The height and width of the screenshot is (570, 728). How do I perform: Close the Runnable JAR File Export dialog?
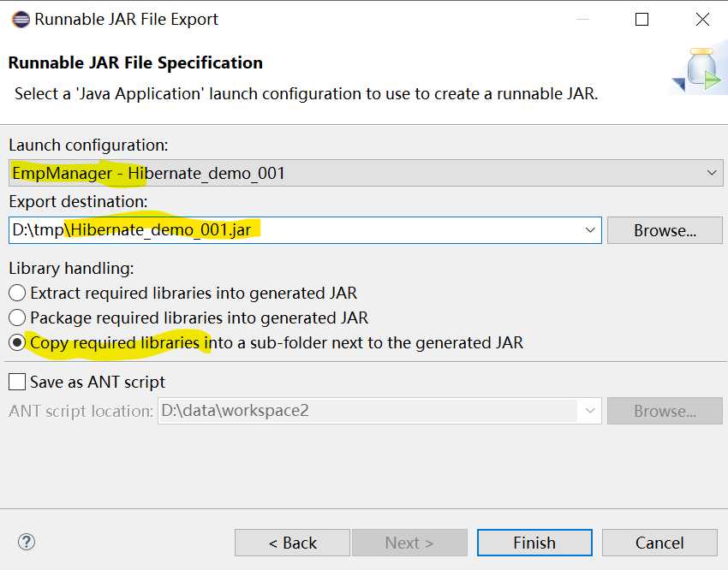[702, 19]
